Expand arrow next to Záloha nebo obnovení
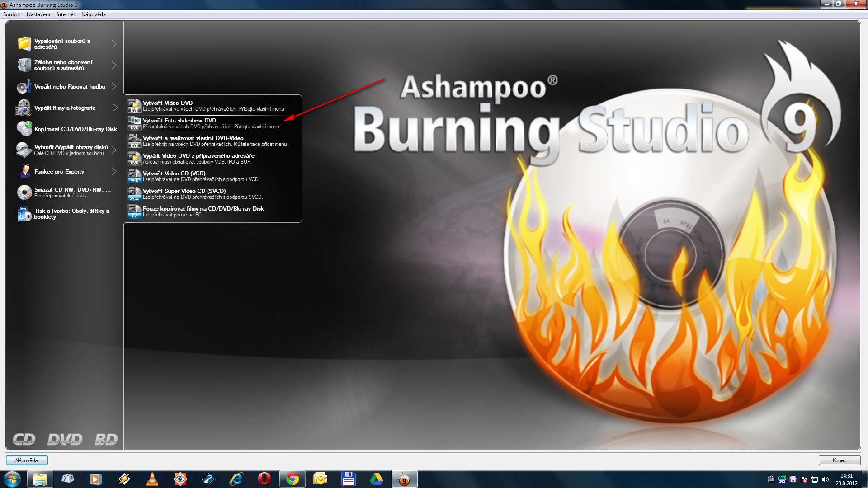This screenshot has width=868, height=488. [x=114, y=65]
